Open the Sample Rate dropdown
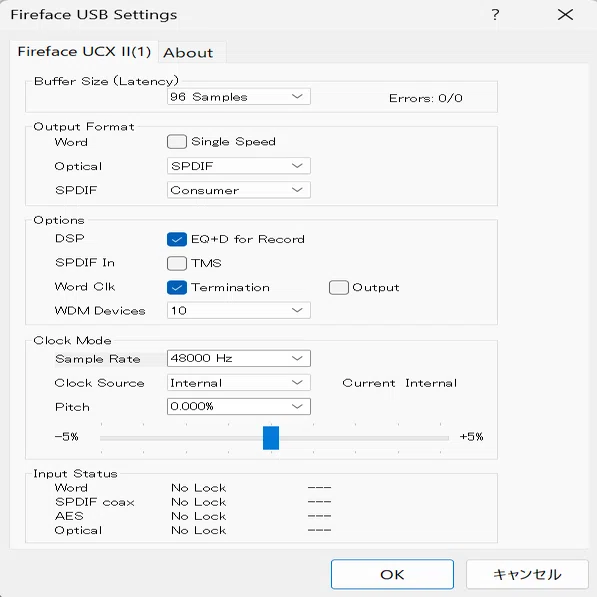The image size is (597, 597). point(239,358)
